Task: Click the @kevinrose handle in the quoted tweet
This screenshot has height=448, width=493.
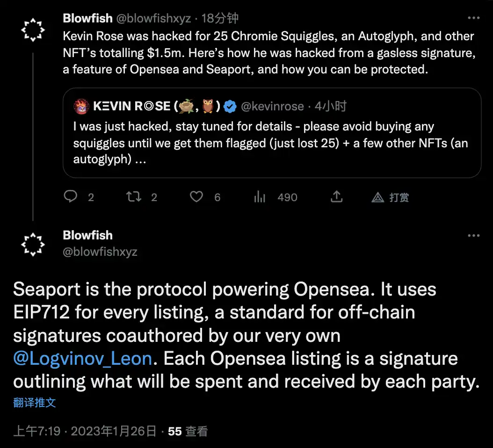Action: (x=272, y=106)
